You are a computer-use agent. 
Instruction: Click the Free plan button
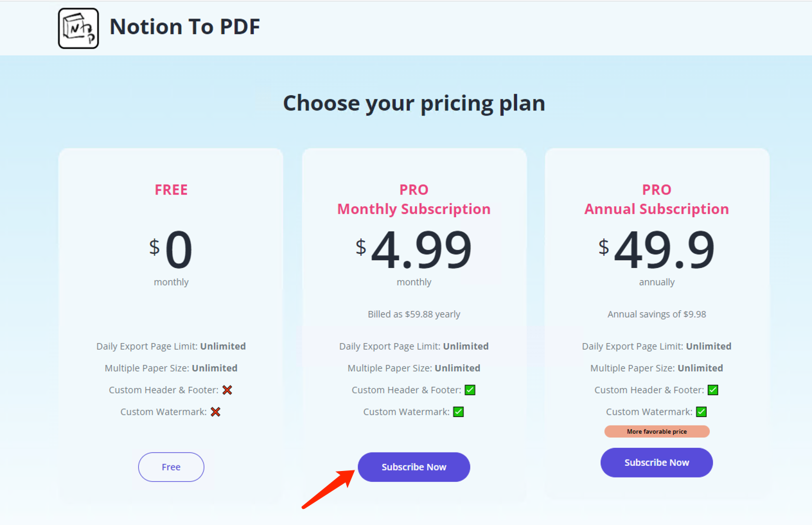171,467
